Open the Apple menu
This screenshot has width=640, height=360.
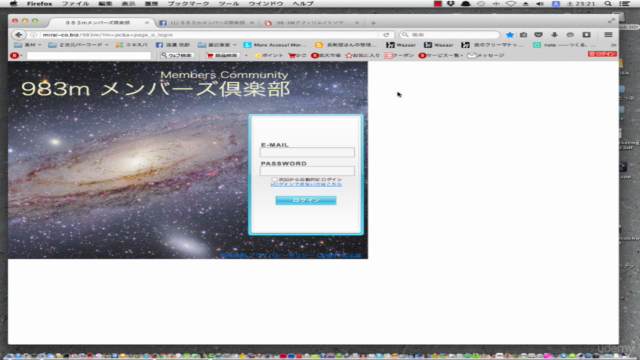point(13,4)
